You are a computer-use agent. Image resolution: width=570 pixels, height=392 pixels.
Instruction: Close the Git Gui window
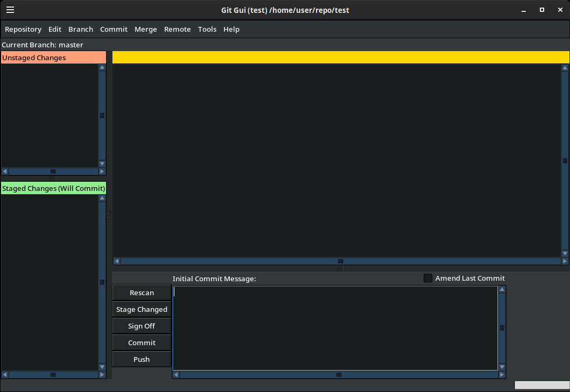(x=560, y=10)
